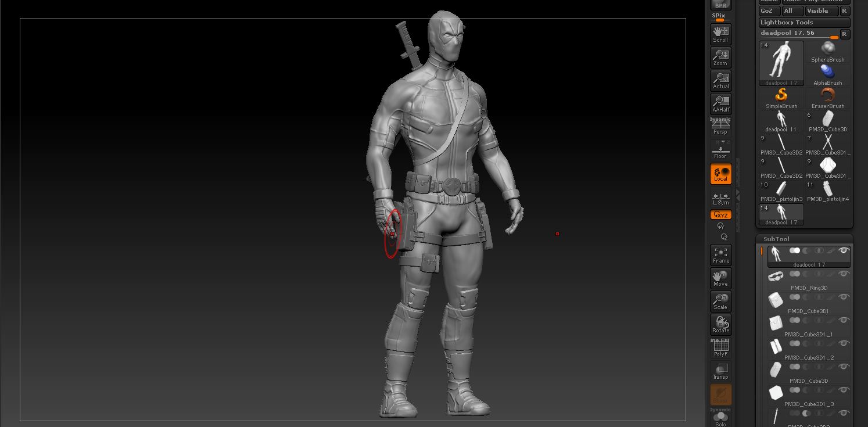
Task: Adjust the SPix slider
Action: [x=720, y=17]
